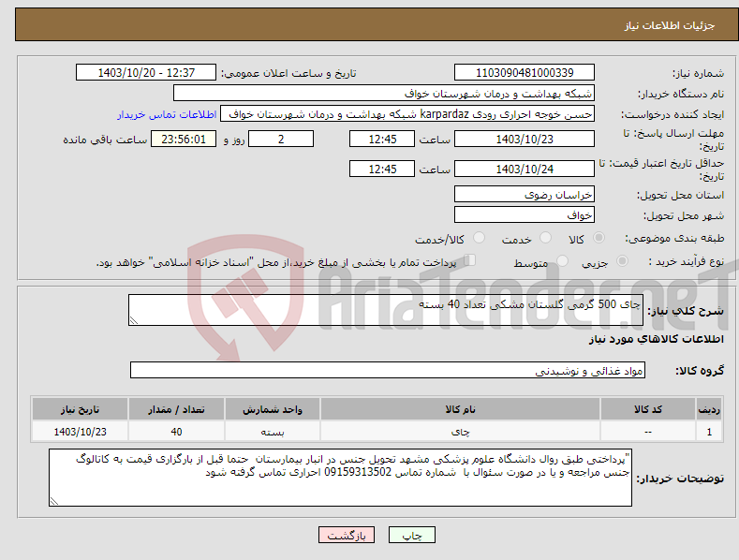Click the نام کالا column header

point(461,409)
